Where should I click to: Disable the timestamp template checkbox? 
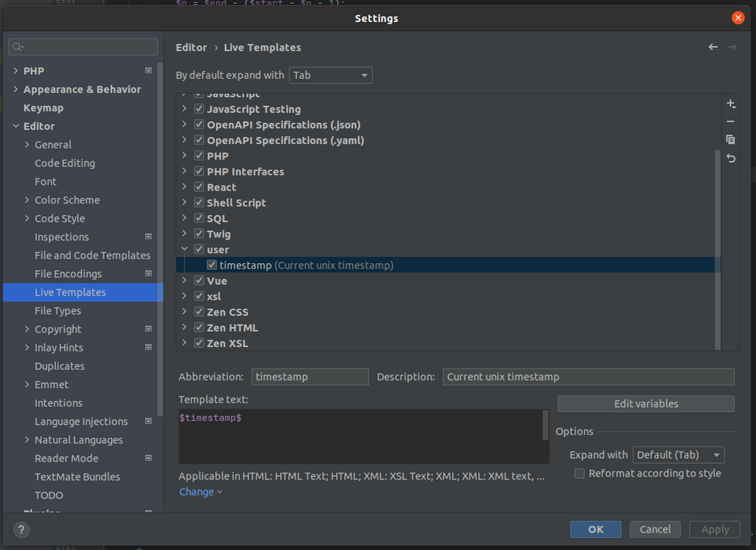212,265
